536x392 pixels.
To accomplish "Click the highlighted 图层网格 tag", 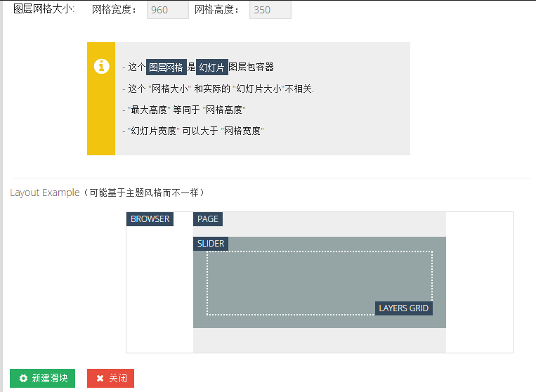I will point(166,67).
